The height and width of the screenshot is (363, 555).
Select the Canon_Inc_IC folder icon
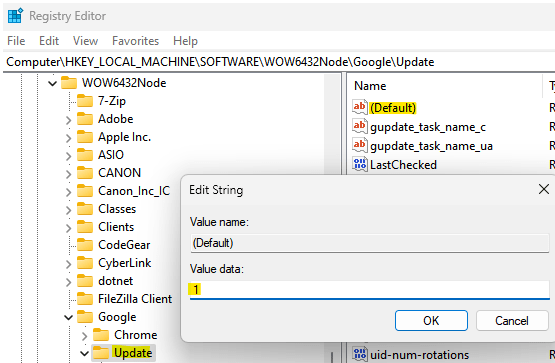click(x=85, y=191)
